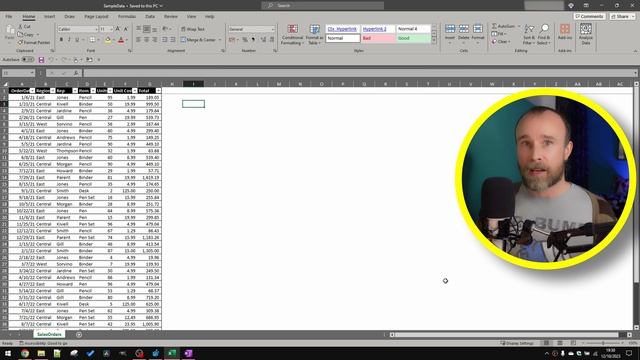
Task: Apply the Bad cell style
Action: [378, 38]
